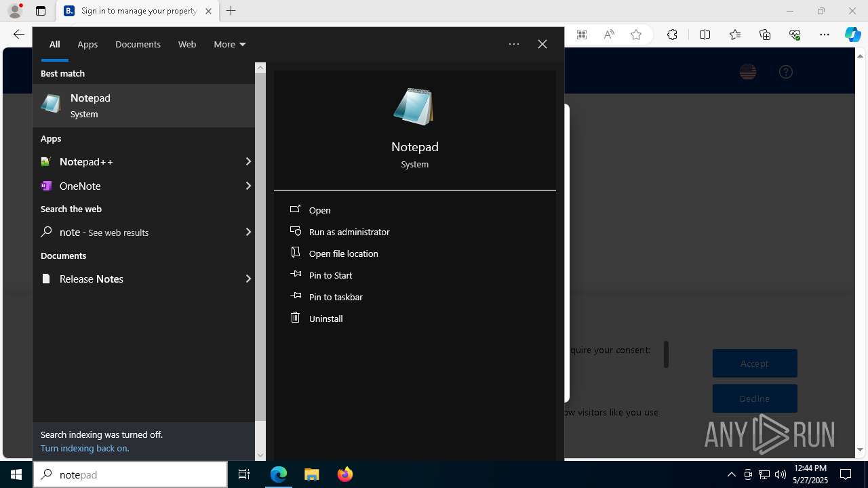Toggle Edge split screen icon
The width and height of the screenshot is (868, 488).
705,35
